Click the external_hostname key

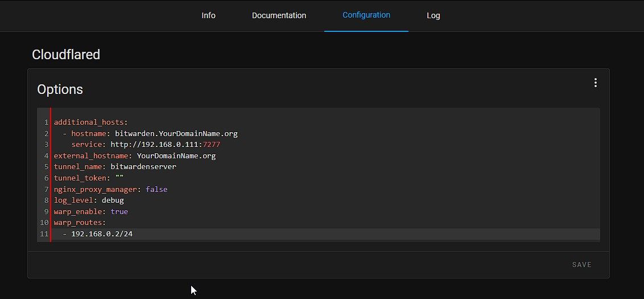pos(91,156)
